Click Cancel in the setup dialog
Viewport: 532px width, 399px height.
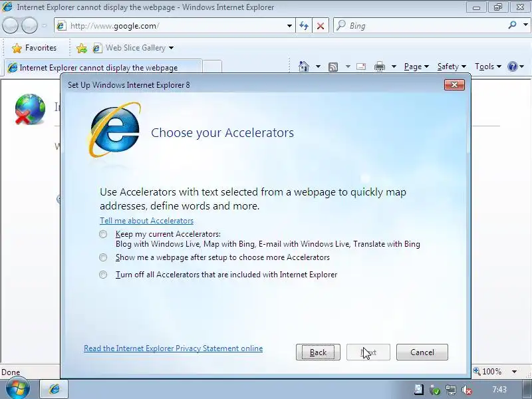click(x=422, y=352)
